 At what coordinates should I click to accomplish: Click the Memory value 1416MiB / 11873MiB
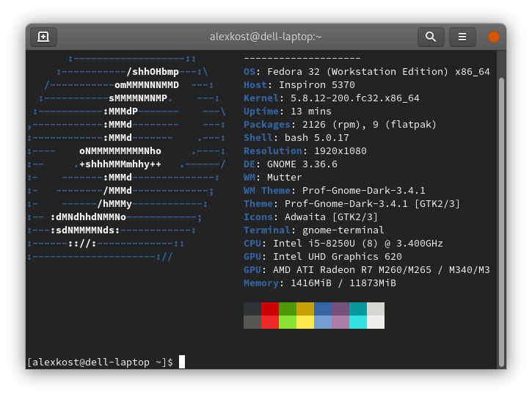[343, 283]
